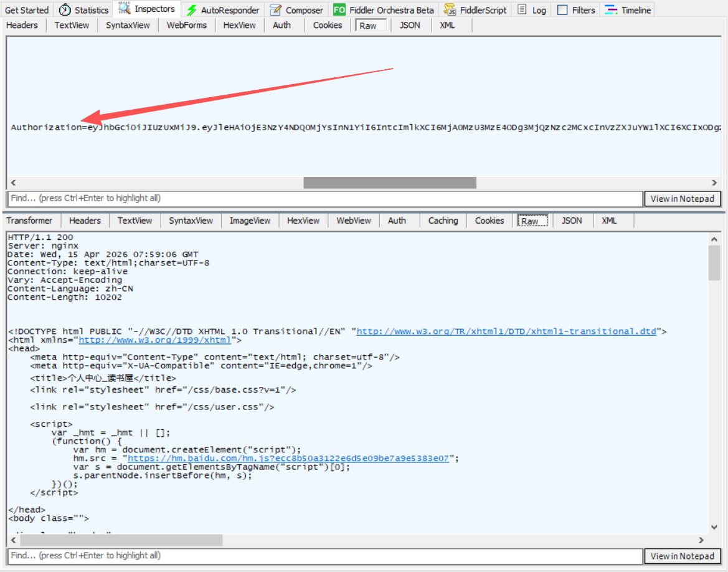Click the 'Server: nginx' line
The height and width of the screenshot is (572, 728).
43,245
